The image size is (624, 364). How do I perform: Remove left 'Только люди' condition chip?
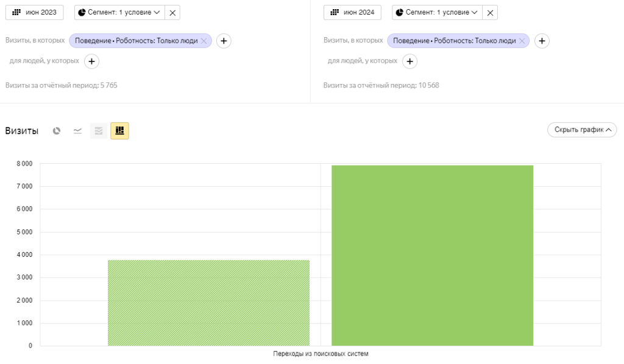pyautogui.click(x=204, y=41)
